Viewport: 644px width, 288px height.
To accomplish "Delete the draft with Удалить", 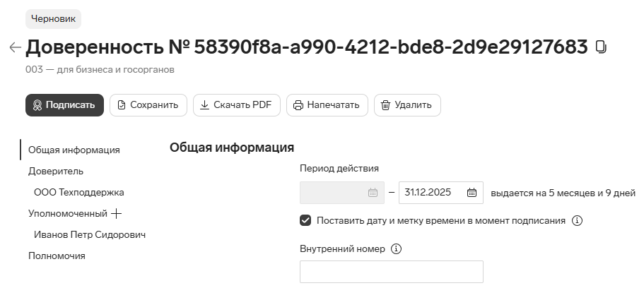I will tap(407, 105).
